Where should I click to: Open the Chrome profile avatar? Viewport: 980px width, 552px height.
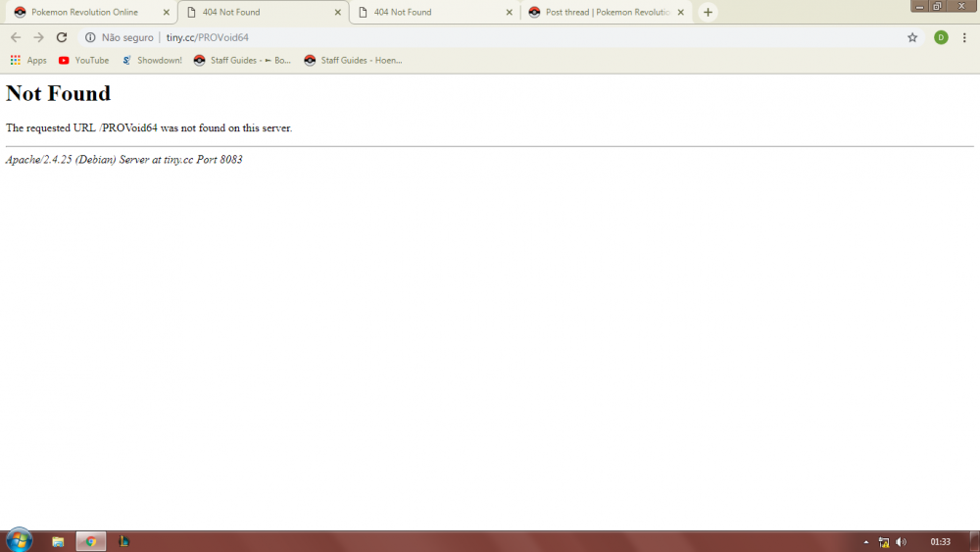[x=941, y=37]
